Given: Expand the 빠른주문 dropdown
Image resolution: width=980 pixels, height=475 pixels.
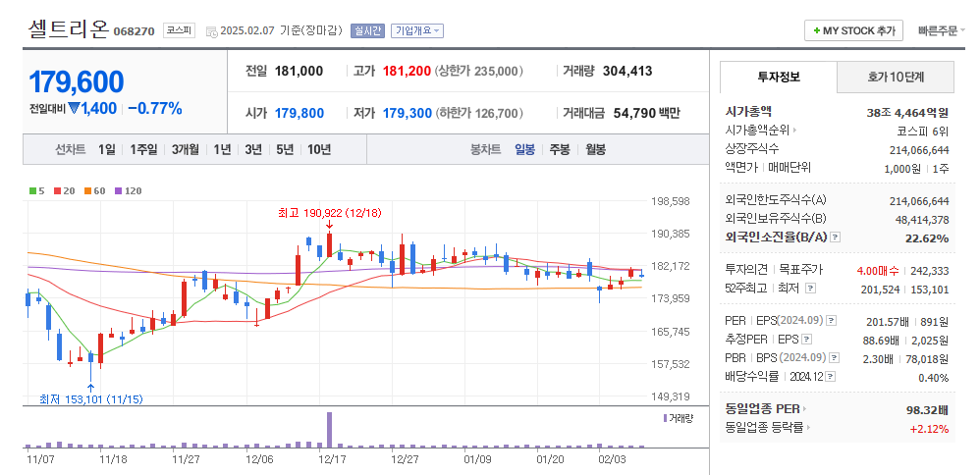Looking at the screenshot, I should [x=942, y=30].
